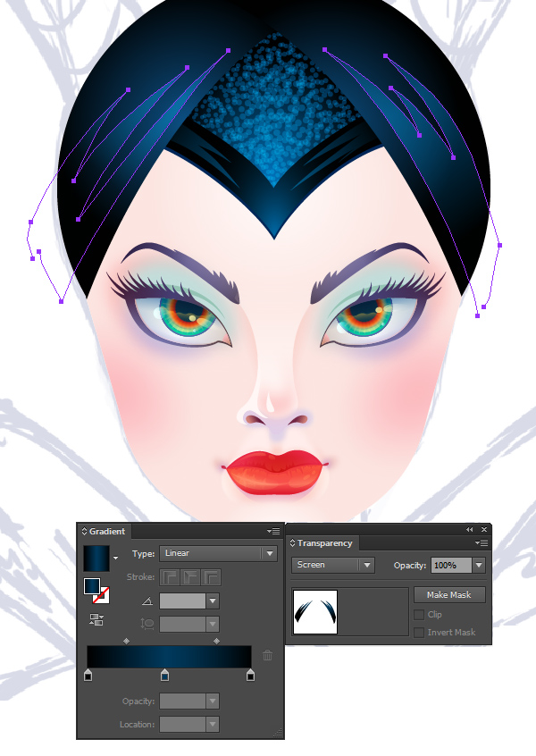Click the Transparency panel cycle arrows icon
This screenshot has width=536, height=756.
click(293, 543)
